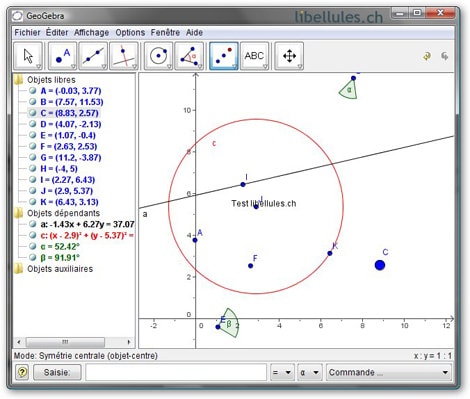Screen dimensions: 470x399
Task: Open the Affichage menu
Action: click(92, 32)
